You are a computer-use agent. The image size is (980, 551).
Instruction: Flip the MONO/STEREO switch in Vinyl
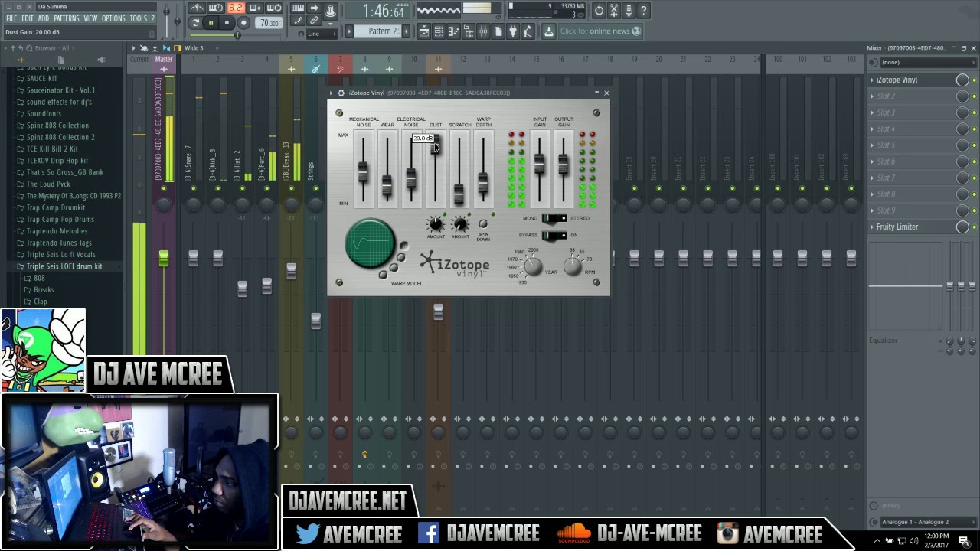point(554,218)
